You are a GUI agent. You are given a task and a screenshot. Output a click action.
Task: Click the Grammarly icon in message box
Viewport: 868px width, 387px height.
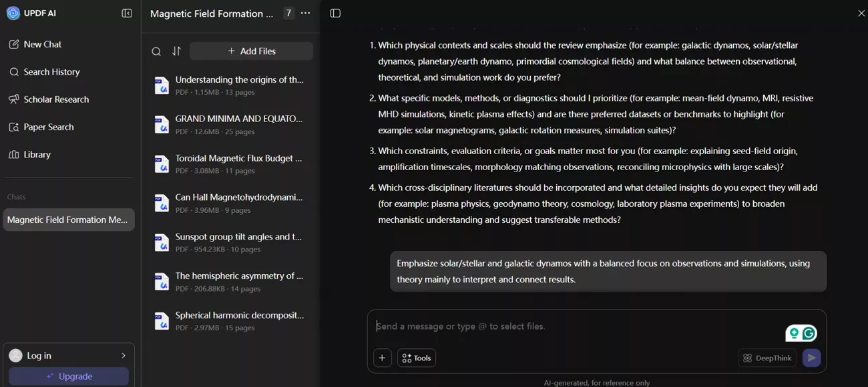point(809,333)
